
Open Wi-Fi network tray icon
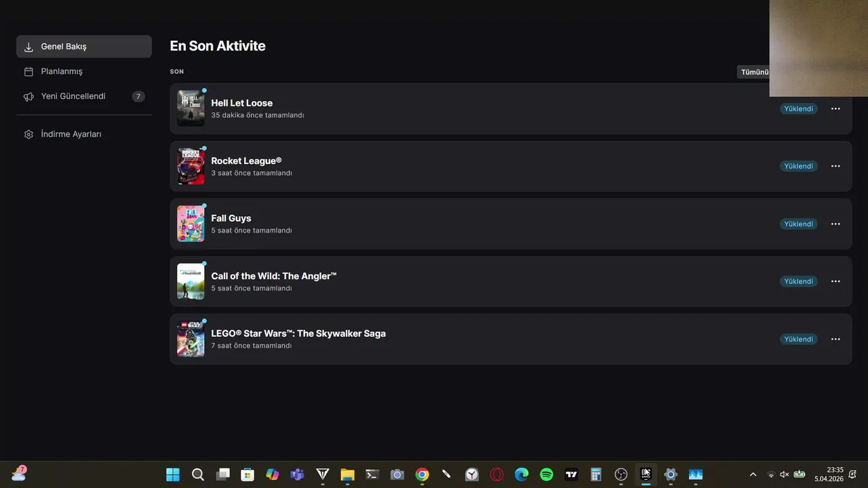coord(771,474)
